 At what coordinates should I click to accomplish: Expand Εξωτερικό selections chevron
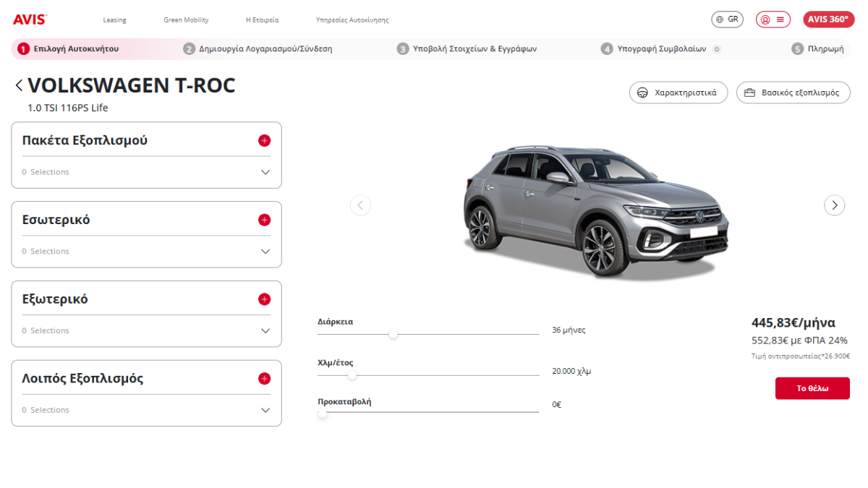265,331
